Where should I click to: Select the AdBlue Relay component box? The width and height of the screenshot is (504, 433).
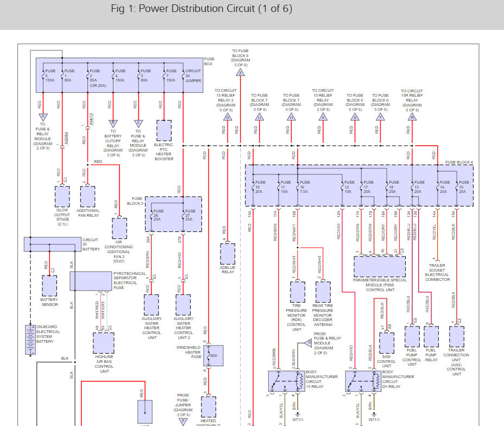(x=228, y=254)
